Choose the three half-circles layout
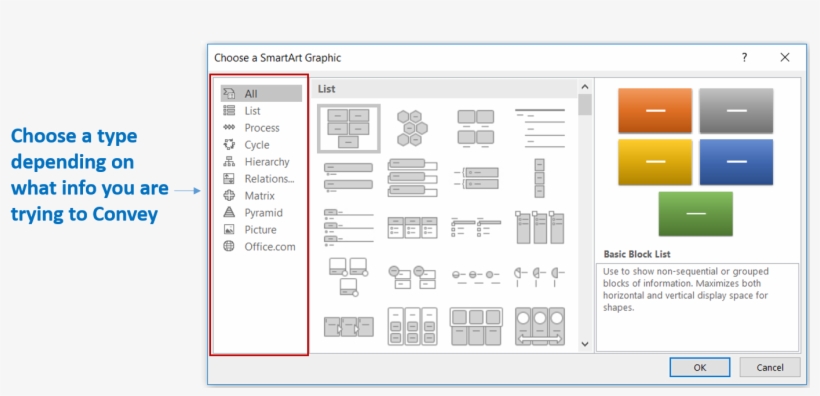This screenshot has width=820, height=396. 540,277
